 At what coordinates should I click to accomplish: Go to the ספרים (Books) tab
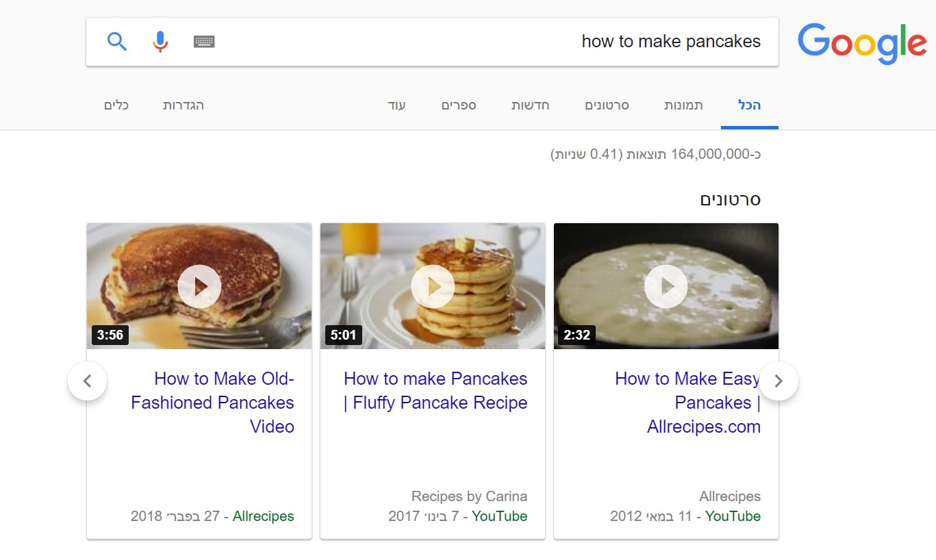tap(459, 105)
